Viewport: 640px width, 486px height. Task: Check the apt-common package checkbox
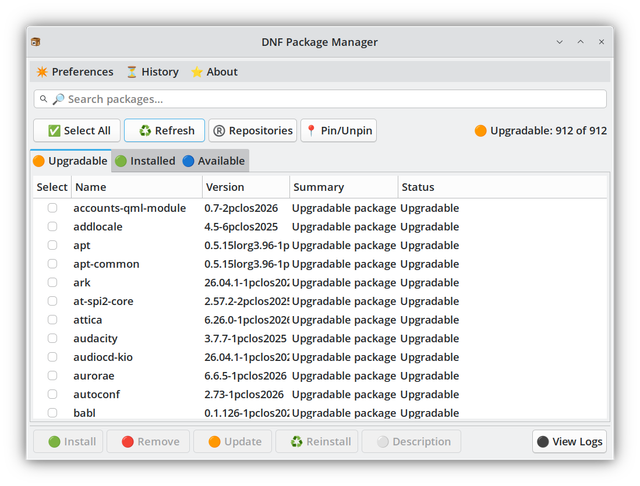click(x=52, y=264)
